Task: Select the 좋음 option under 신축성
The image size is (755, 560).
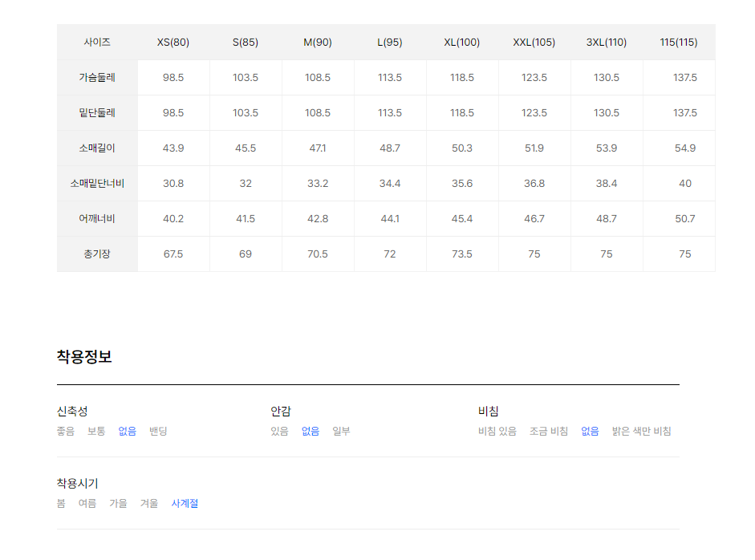Action: click(x=66, y=431)
